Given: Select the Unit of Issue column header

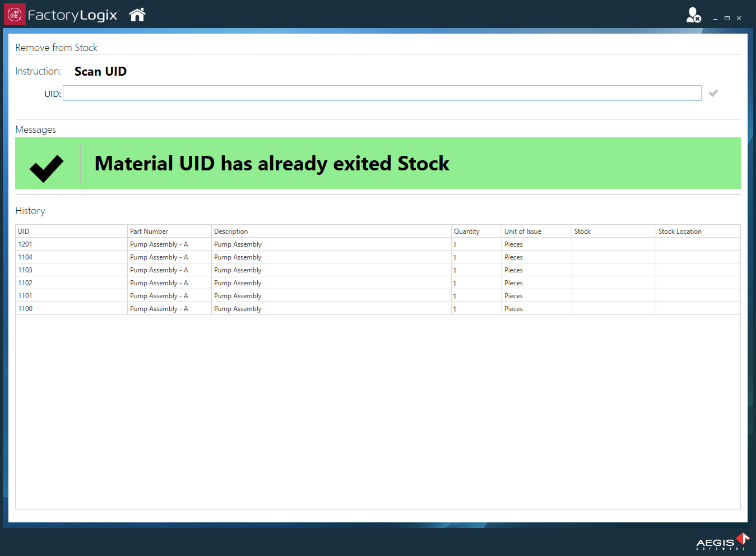Looking at the screenshot, I should coord(522,231).
